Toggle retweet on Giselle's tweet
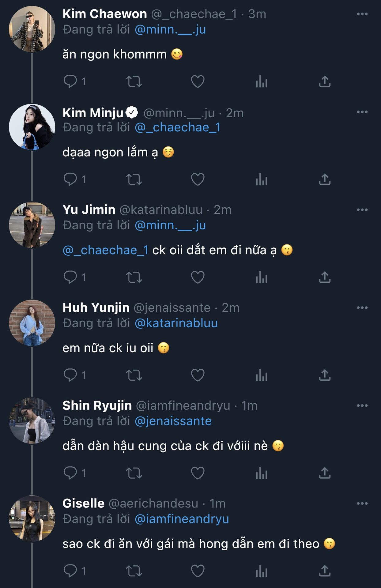Viewport: 381px width, 588px height. point(134,571)
